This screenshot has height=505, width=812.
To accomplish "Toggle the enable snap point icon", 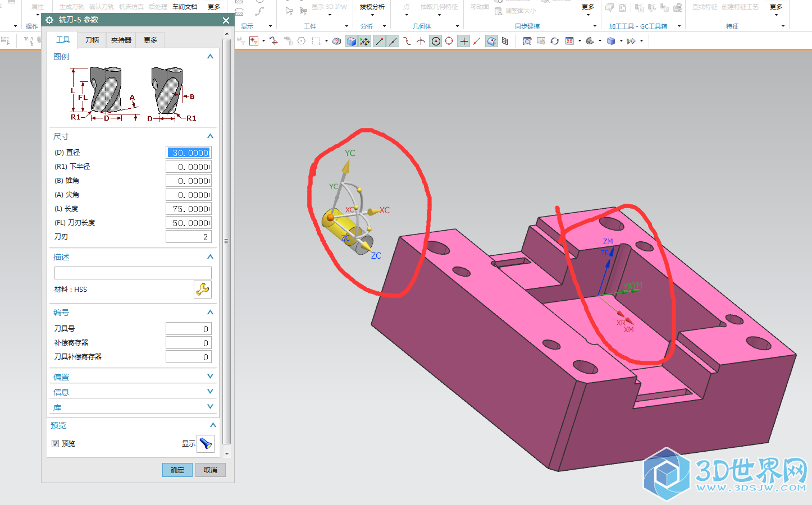I will click(365, 41).
